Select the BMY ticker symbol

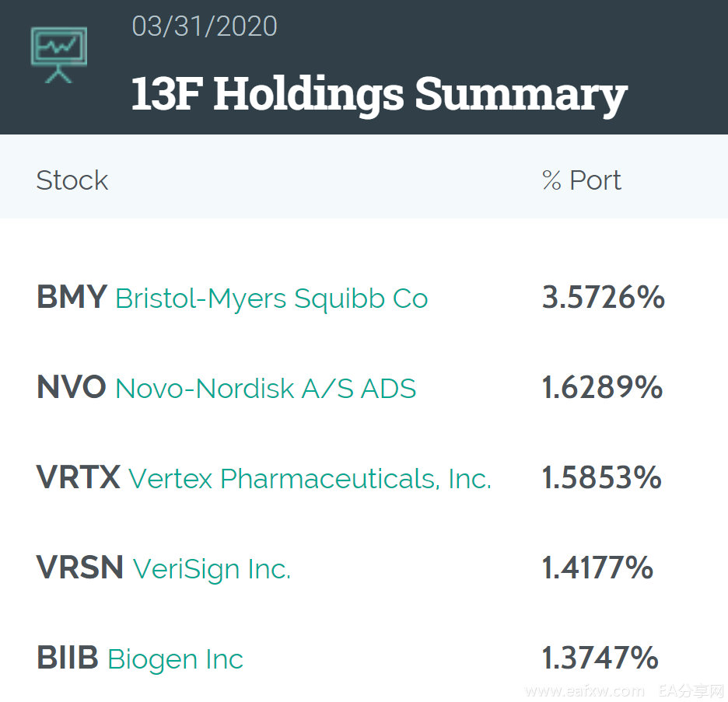72,297
